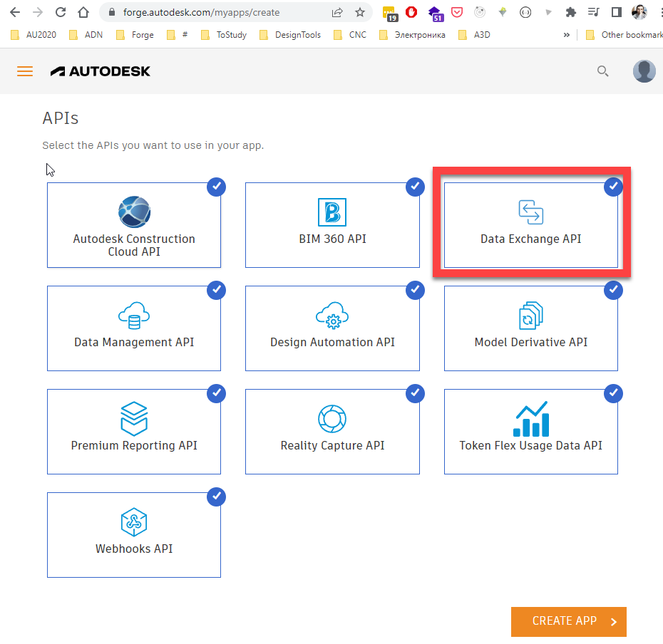Uncheck the Reality Capture API checkmark
The width and height of the screenshot is (663, 644).
coord(415,393)
